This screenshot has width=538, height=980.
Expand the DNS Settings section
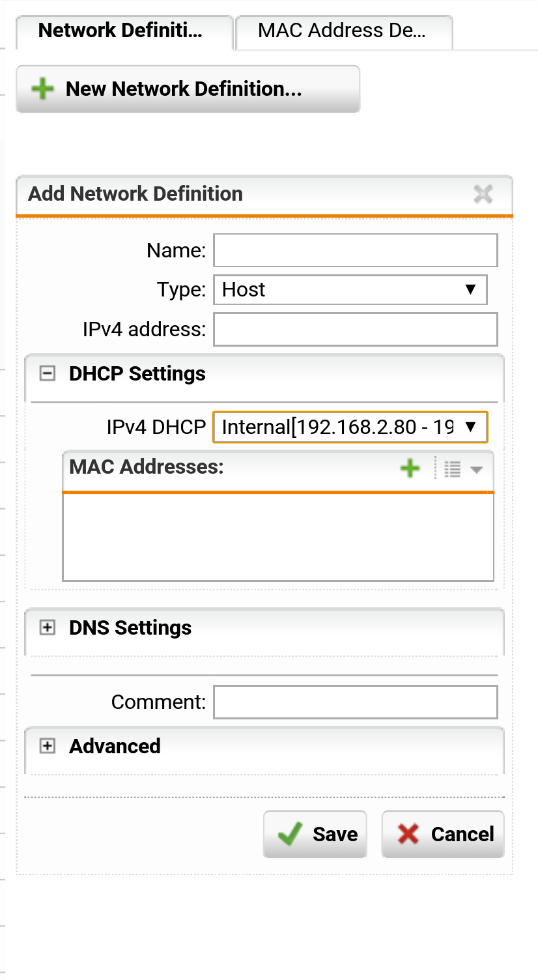(48, 627)
